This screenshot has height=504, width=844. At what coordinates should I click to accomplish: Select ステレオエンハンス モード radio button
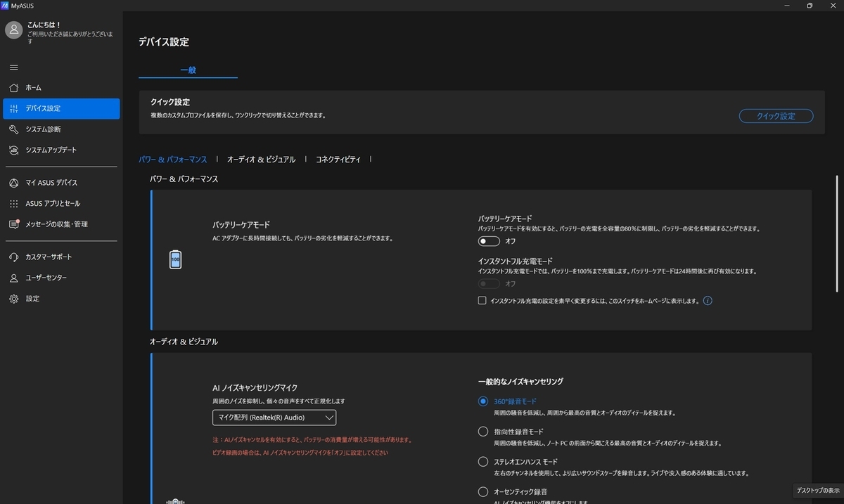(482, 462)
